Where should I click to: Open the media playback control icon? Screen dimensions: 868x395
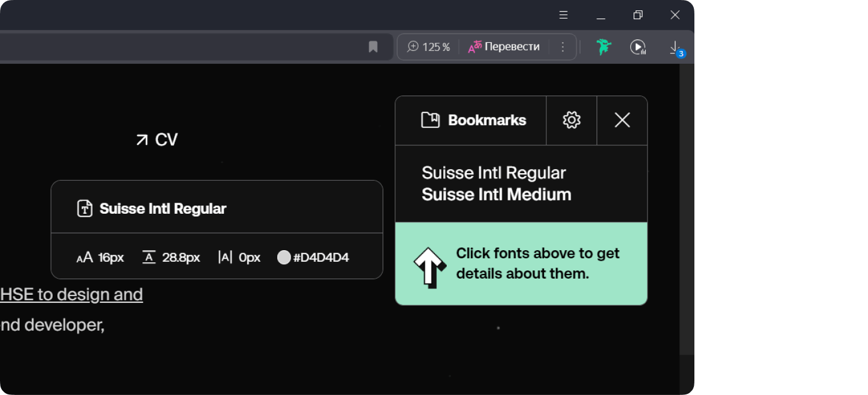[x=638, y=47]
